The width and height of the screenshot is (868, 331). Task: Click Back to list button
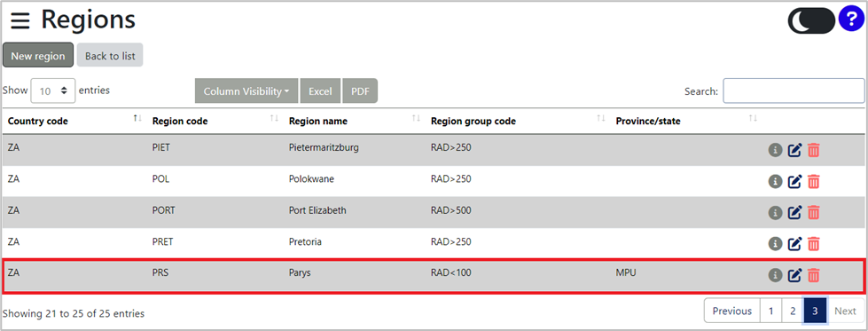pyautogui.click(x=110, y=55)
